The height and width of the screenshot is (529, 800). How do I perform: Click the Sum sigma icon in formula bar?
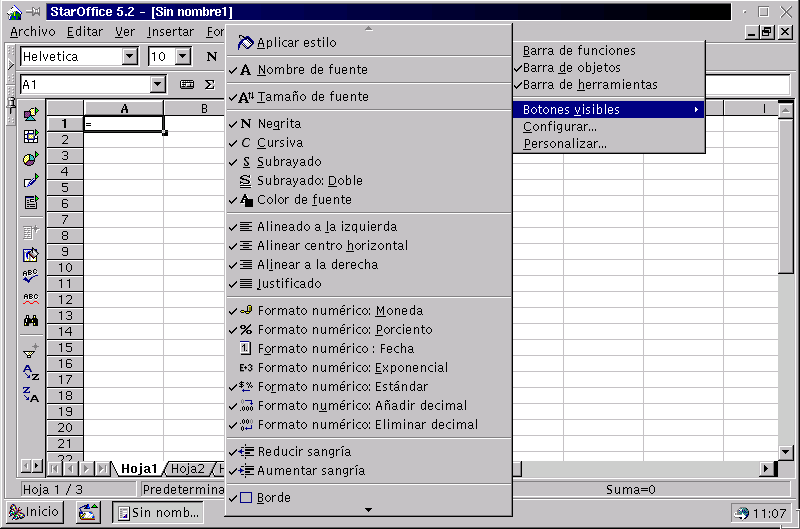[x=210, y=85]
